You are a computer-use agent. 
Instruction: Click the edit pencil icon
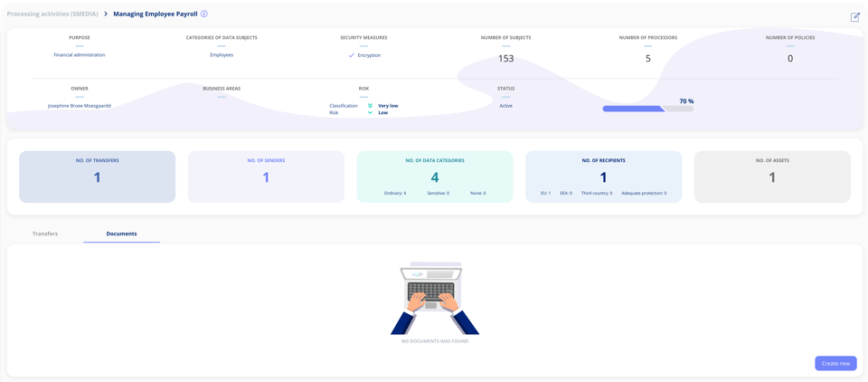point(854,17)
